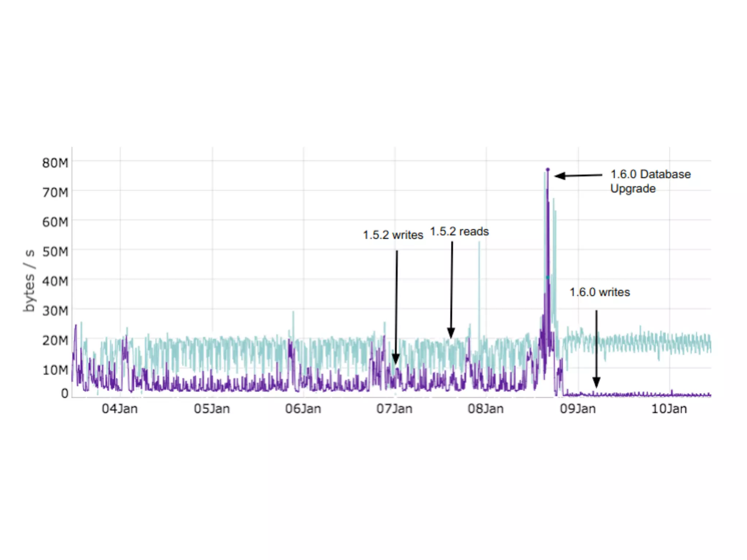This screenshot has width=747, height=560.
Task: Click the 80M y-axis tick label
Action: tap(55, 163)
